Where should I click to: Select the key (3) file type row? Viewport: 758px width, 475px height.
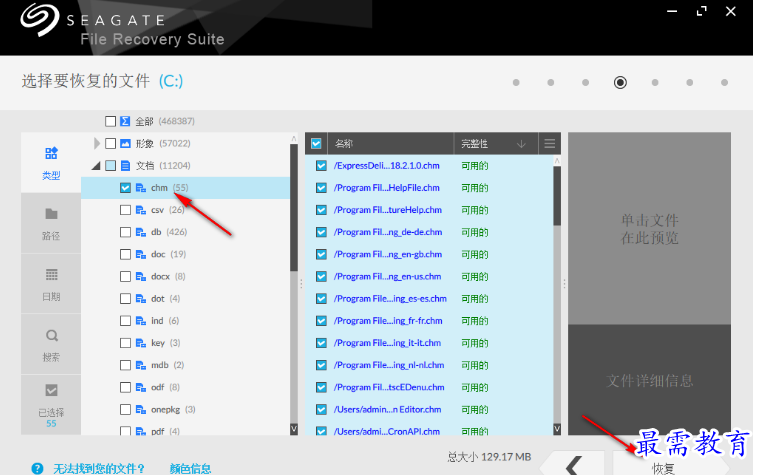pyautogui.click(x=185, y=343)
